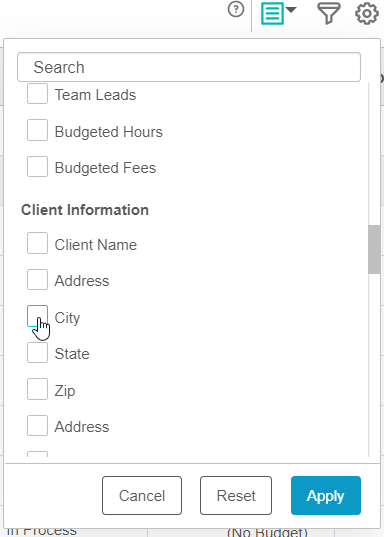The image size is (384, 537).
Task: Click the Cancel button
Action: tap(142, 496)
